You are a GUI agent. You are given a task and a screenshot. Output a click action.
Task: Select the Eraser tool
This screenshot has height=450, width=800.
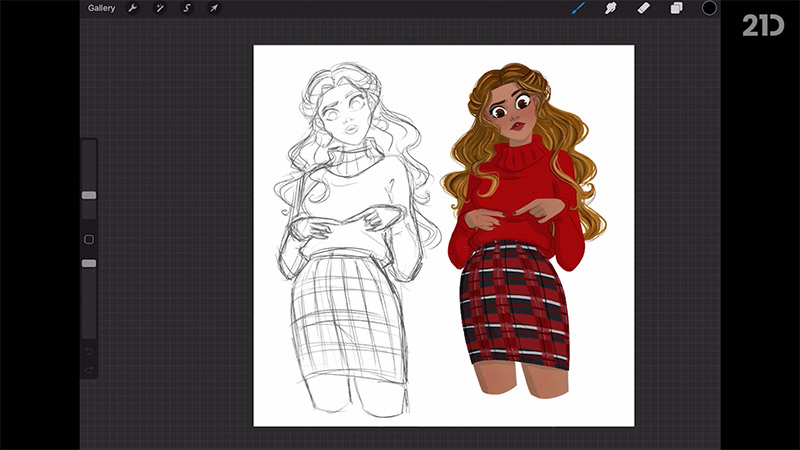(643, 8)
